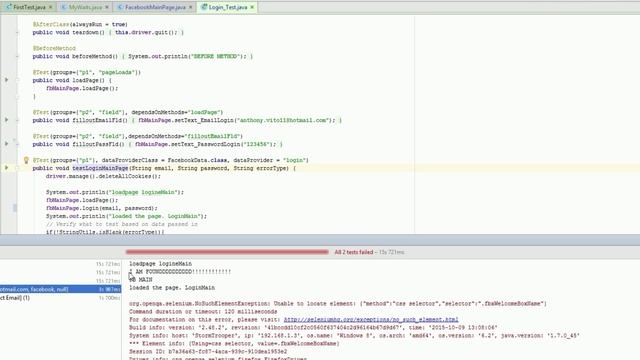Image resolution: width=640 pixels, height=360 pixels.
Task: Place cursor on driver.manage().deleteAllCookies() line
Action: (103, 176)
